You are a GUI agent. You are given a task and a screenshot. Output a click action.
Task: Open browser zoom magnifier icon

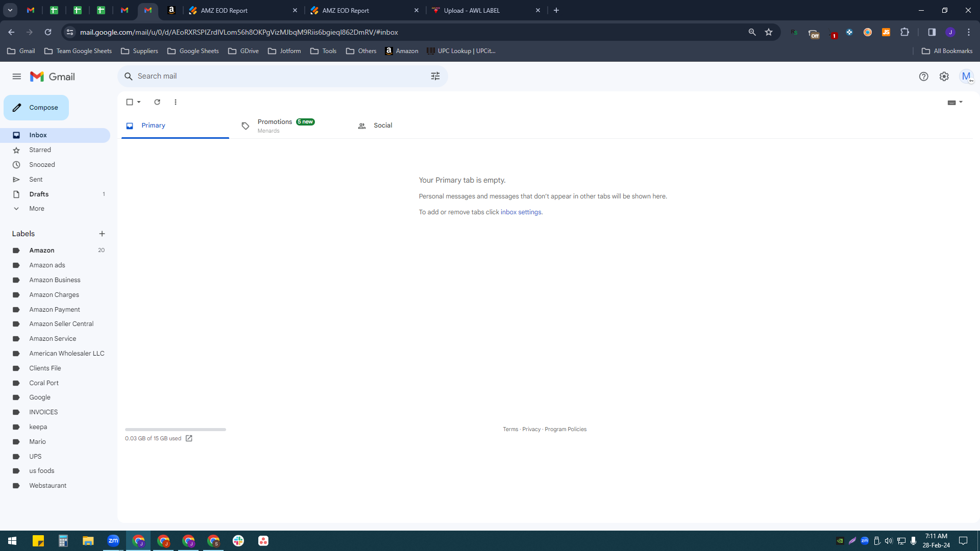coord(752,32)
